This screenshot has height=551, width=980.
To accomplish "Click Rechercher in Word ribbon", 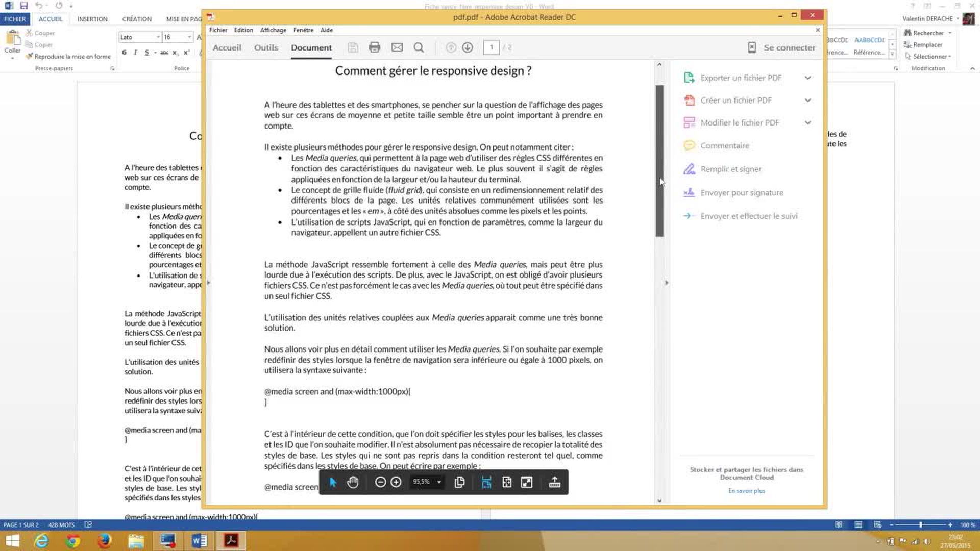I will click(928, 33).
